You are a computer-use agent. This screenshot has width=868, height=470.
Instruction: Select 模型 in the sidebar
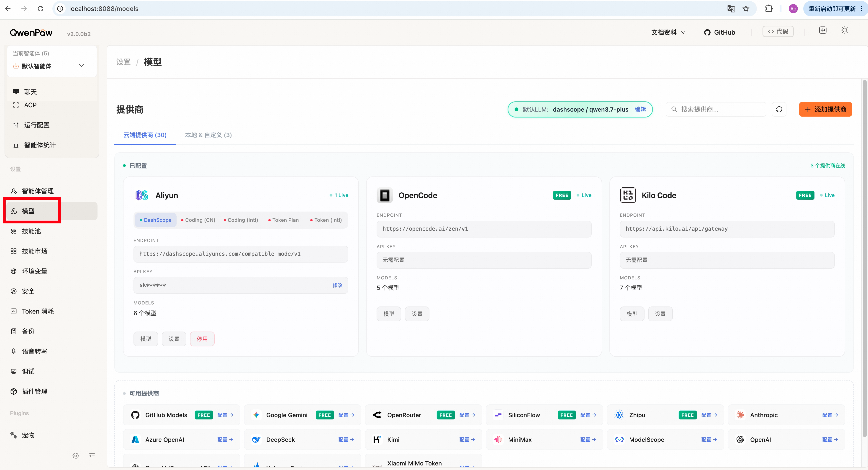(52, 211)
